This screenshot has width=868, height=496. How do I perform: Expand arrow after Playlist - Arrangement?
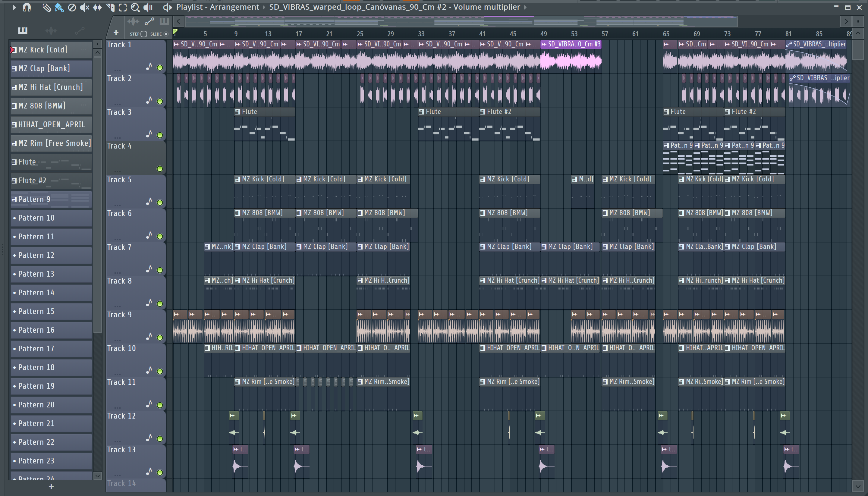coord(264,8)
